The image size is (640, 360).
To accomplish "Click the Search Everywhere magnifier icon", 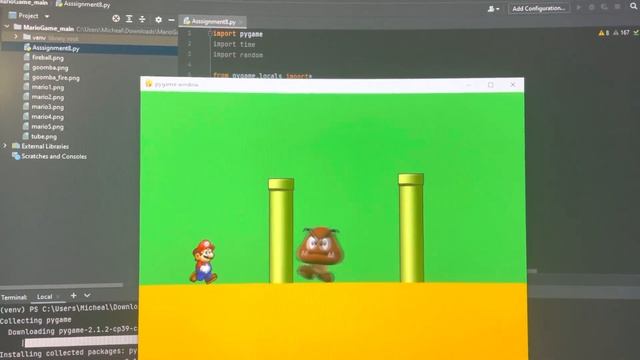I will click(x=633, y=6).
